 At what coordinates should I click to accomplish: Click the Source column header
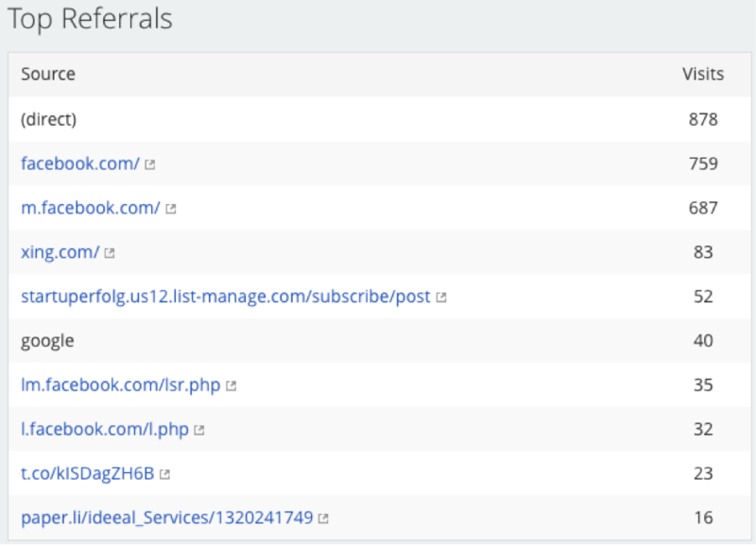click(48, 75)
